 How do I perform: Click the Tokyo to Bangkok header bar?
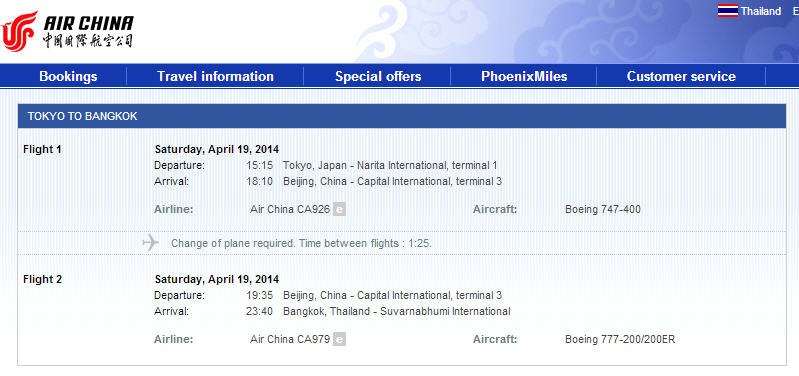point(402,116)
